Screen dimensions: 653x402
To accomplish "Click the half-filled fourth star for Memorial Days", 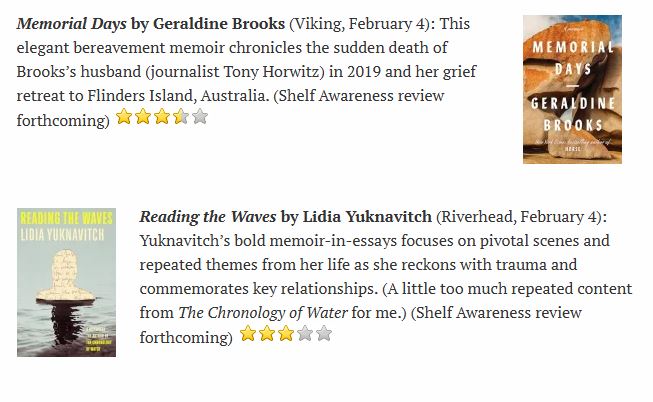I will [181, 117].
